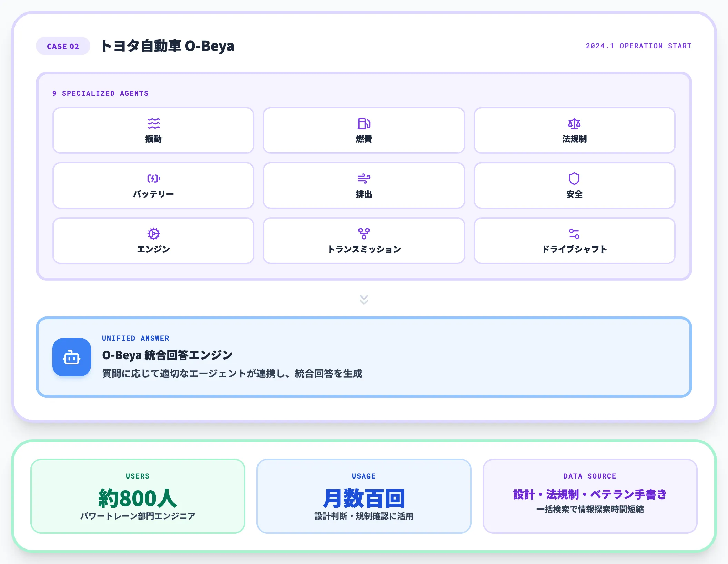Click the 9 SPECIALIZED AGENTS heading
The image size is (728, 564).
(100, 93)
